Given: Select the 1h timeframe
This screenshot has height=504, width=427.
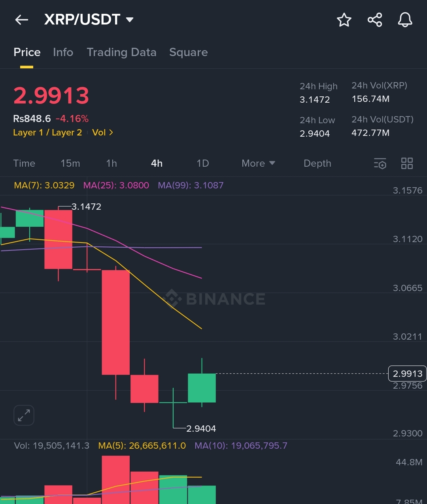Looking at the screenshot, I should [111, 164].
